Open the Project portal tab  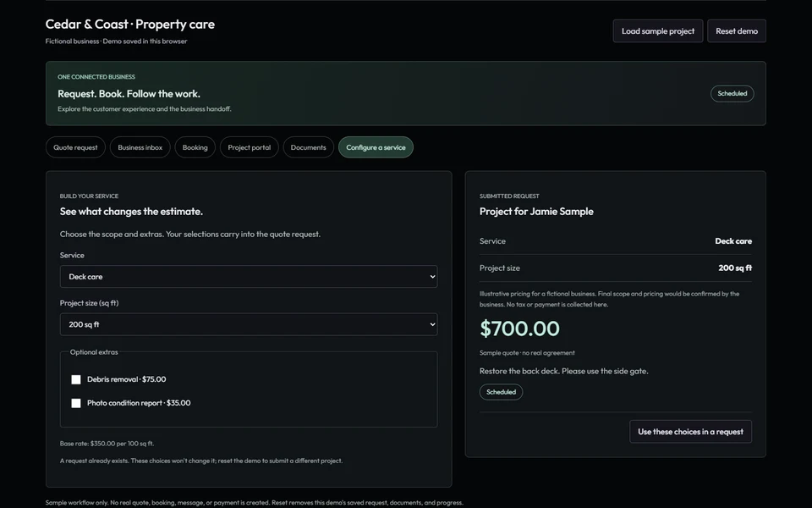pos(249,147)
